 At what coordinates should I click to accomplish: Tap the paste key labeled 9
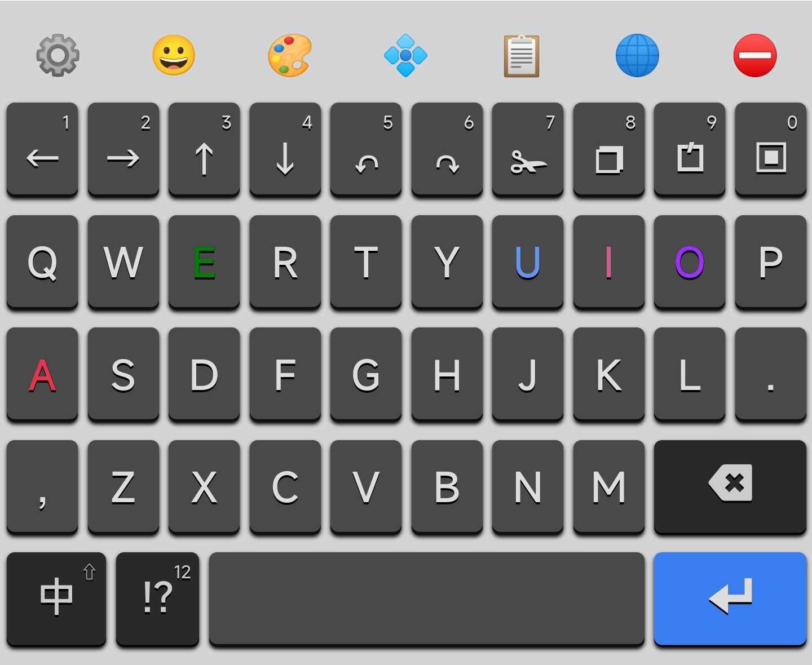point(690,149)
